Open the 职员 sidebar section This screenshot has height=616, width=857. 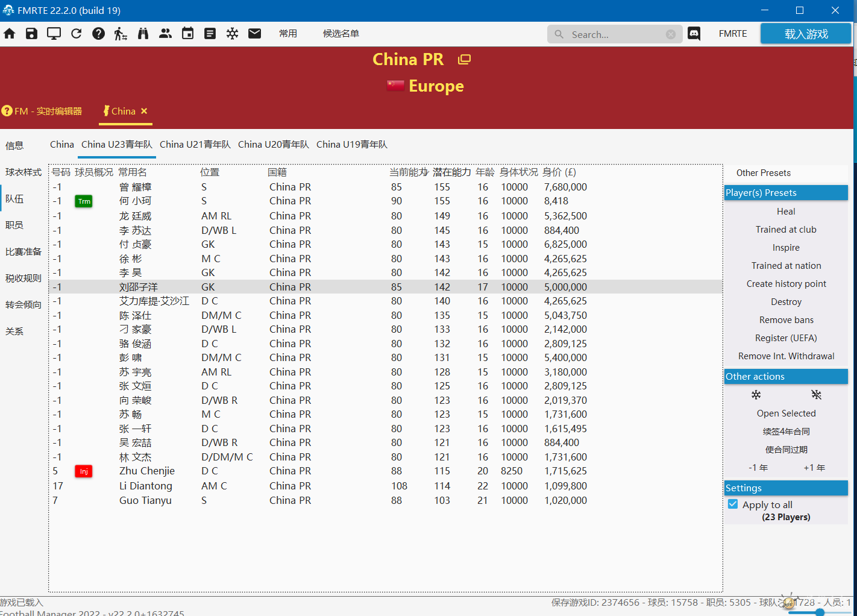click(14, 225)
